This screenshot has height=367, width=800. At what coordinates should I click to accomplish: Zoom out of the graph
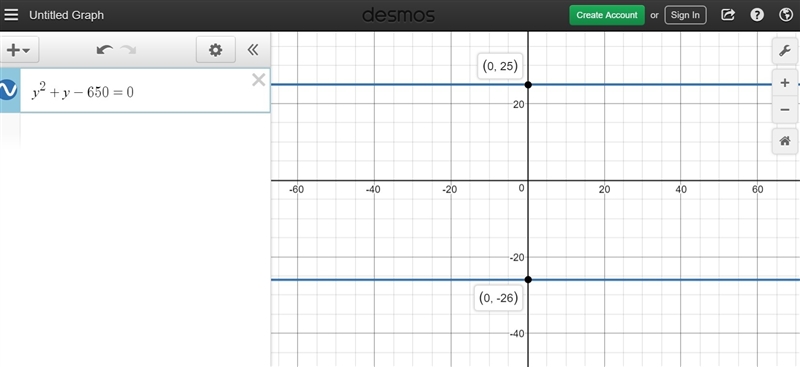(785, 110)
